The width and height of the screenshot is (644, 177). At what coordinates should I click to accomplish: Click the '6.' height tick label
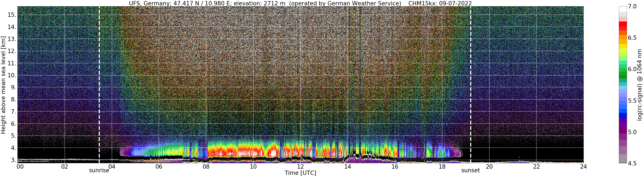[x=13, y=124]
